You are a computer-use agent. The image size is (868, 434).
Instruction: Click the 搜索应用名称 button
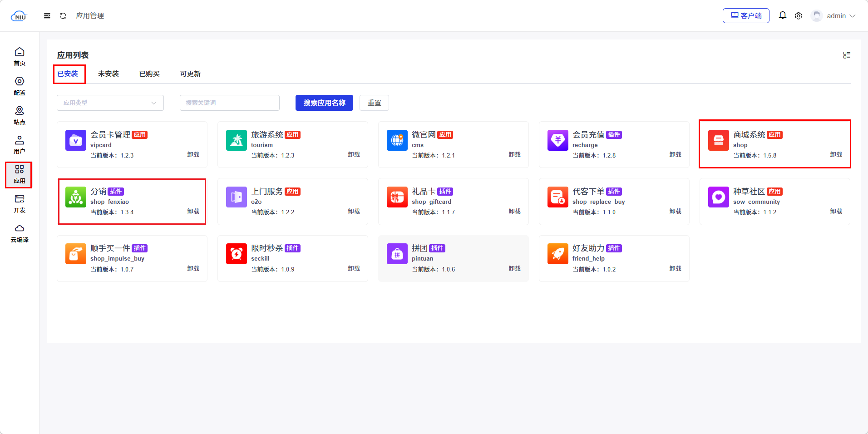tap(324, 103)
